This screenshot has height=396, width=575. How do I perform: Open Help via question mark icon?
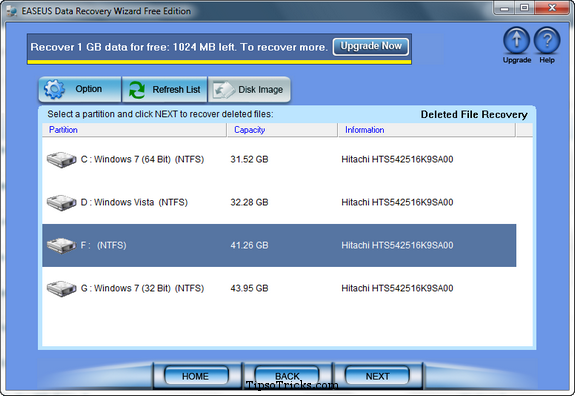(547, 41)
